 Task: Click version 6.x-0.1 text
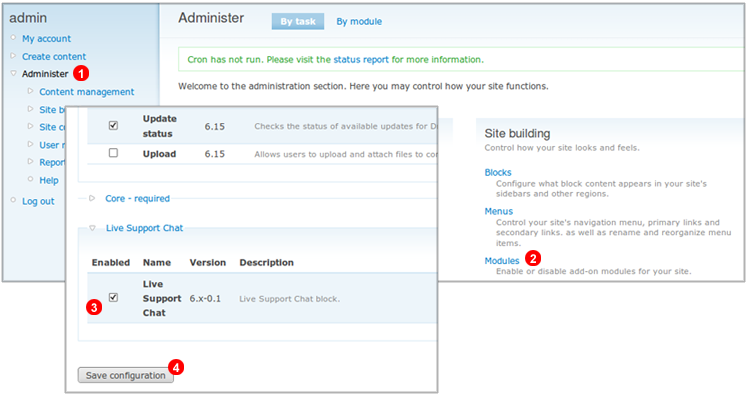point(205,299)
